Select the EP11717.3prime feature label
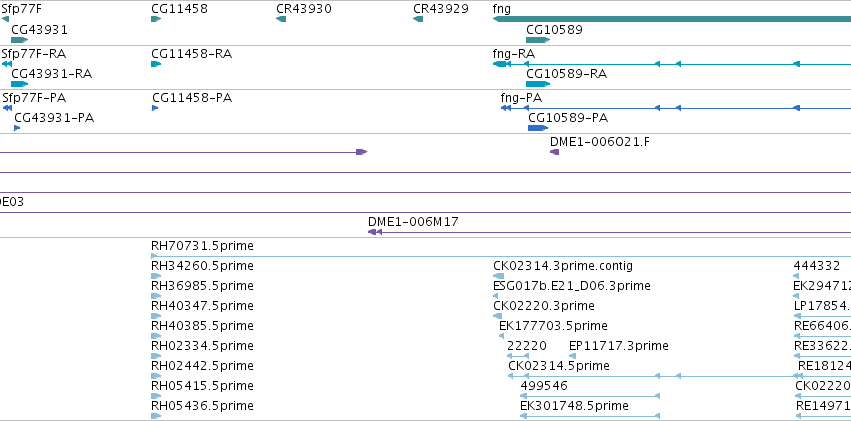The height and width of the screenshot is (421, 851). click(x=619, y=346)
